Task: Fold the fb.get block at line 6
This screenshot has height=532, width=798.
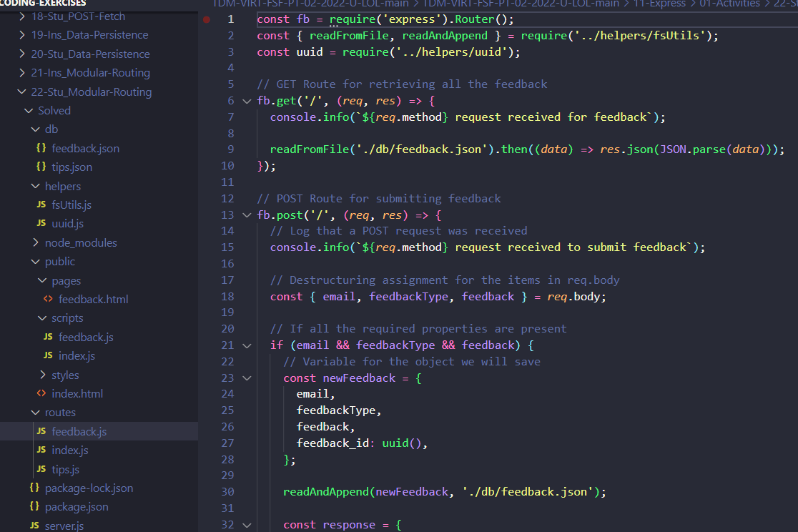Action: [247, 102]
